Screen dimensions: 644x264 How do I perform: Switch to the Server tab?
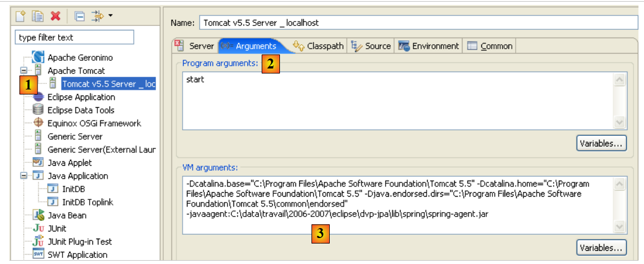[195, 46]
